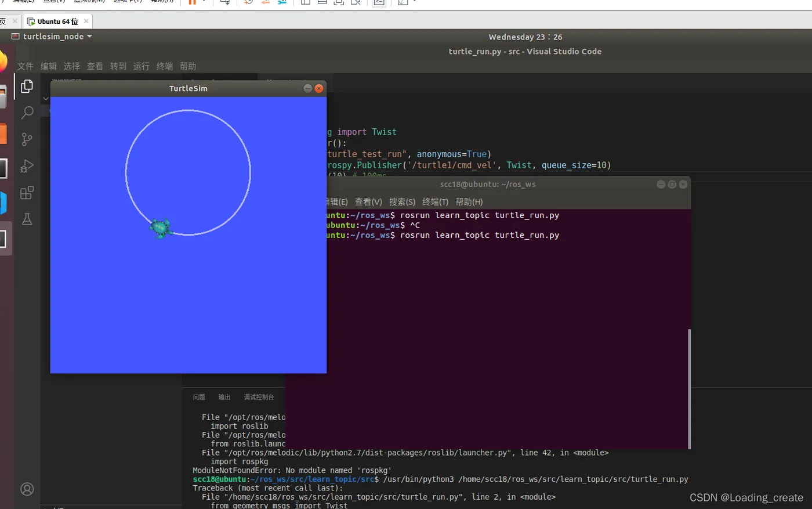
Task: Click the ^C line in the terminal
Action: click(x=373, y=225)
